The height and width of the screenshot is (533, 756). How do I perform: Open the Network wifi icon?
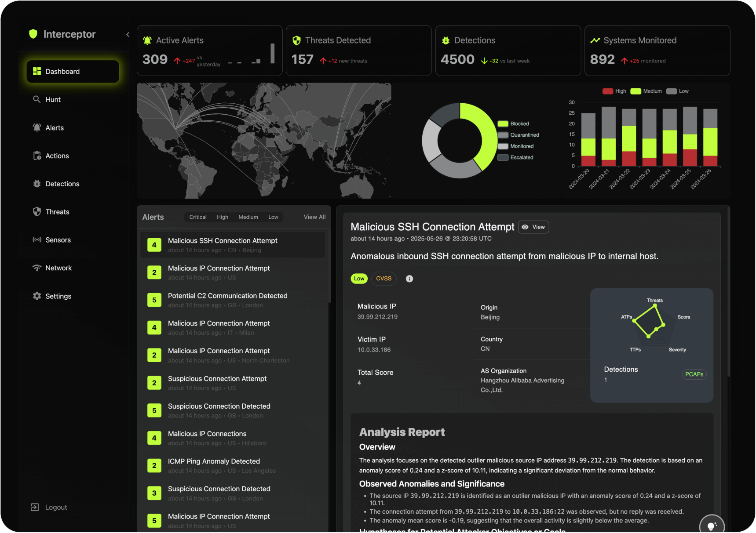[x=37, y=268]
